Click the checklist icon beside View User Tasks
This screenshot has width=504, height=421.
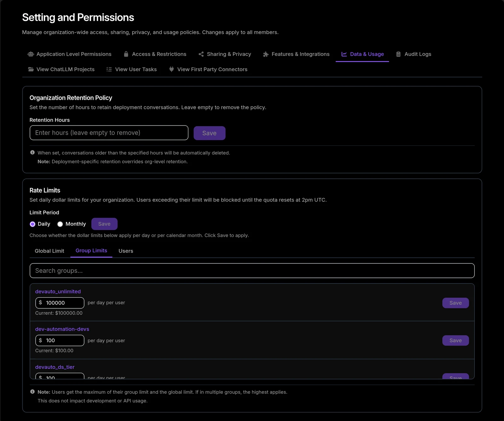(x=109, y=69)
